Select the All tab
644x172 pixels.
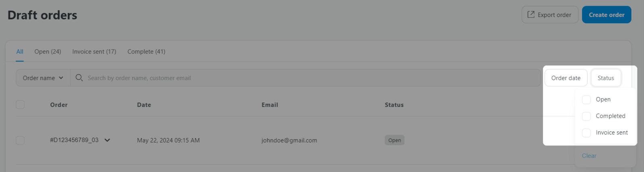[20, 52]
